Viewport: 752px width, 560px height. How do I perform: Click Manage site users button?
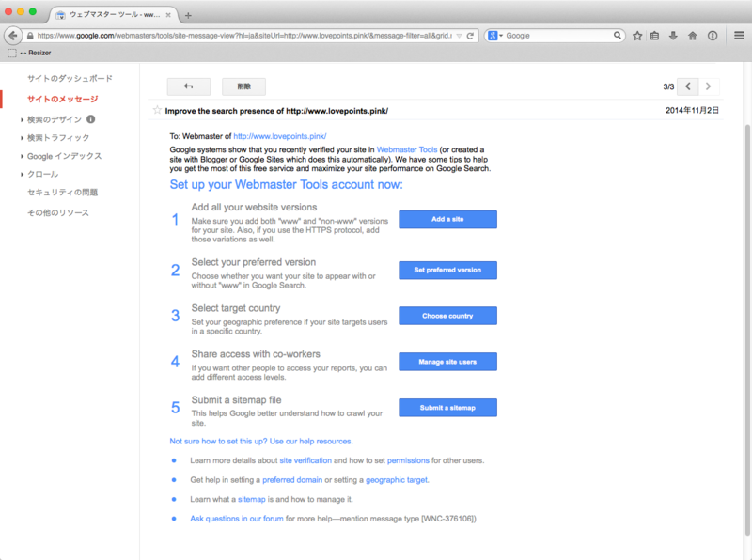[x=448, y=362]
